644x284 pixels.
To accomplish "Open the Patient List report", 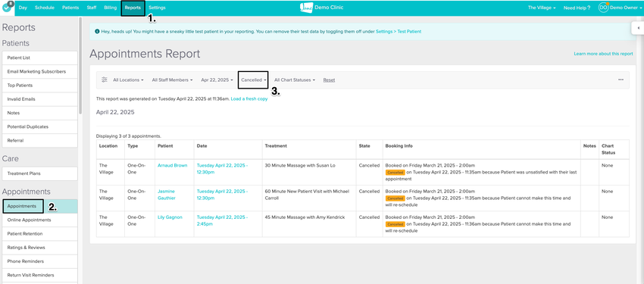I will coord(40,58).
